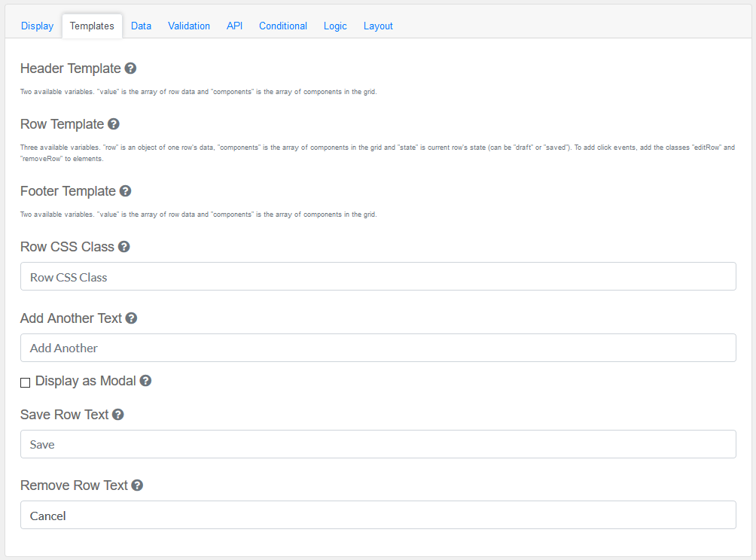
Task: Enable the Display as Modal checkbox
Action: point(26,382)
